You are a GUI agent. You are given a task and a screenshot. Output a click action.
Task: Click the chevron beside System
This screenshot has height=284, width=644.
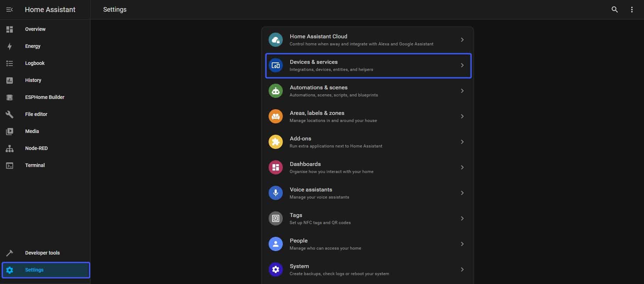(462, 269)
